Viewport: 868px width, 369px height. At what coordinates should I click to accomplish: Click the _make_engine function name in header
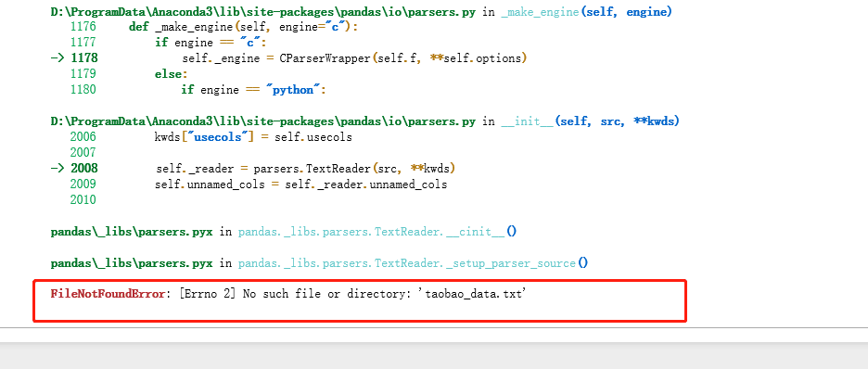point(541,11)
